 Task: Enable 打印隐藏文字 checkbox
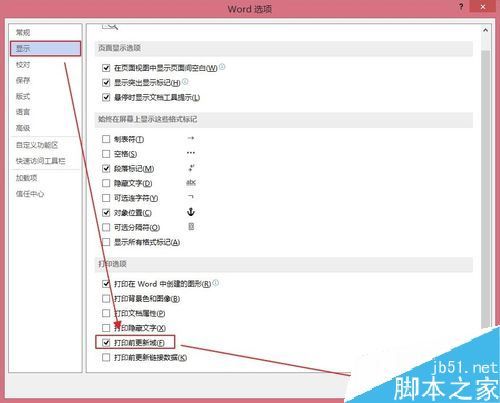[106, 328]
